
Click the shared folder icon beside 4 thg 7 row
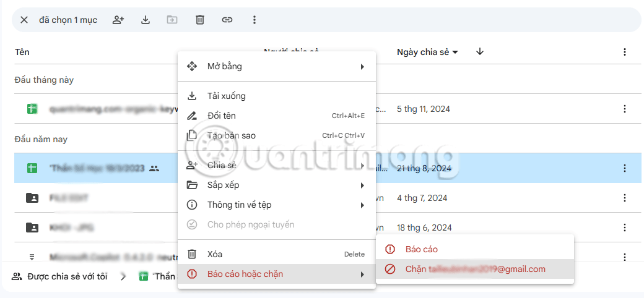pos(32,198)
